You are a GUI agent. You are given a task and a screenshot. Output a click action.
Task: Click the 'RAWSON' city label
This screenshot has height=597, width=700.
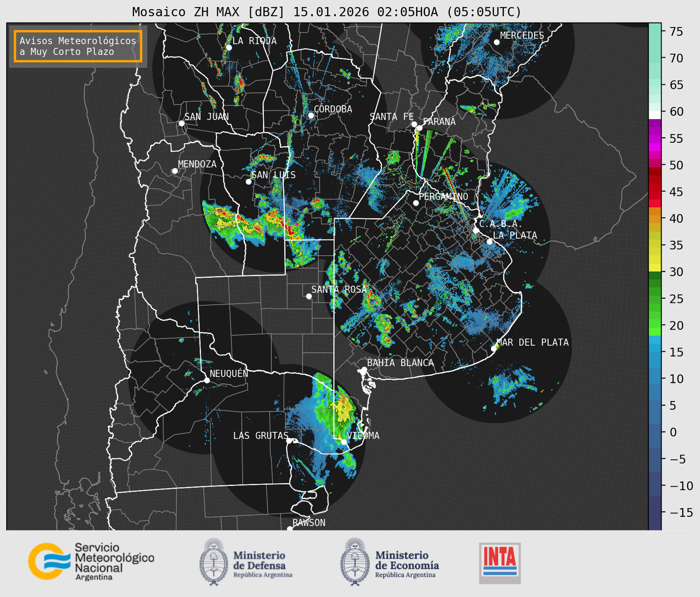309,523
